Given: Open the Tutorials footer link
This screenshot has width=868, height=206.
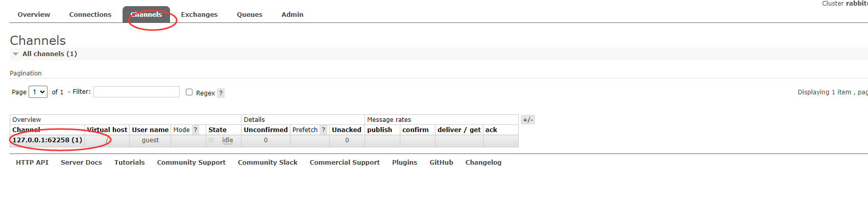Looking at the screenshot, I should point(130,162).
